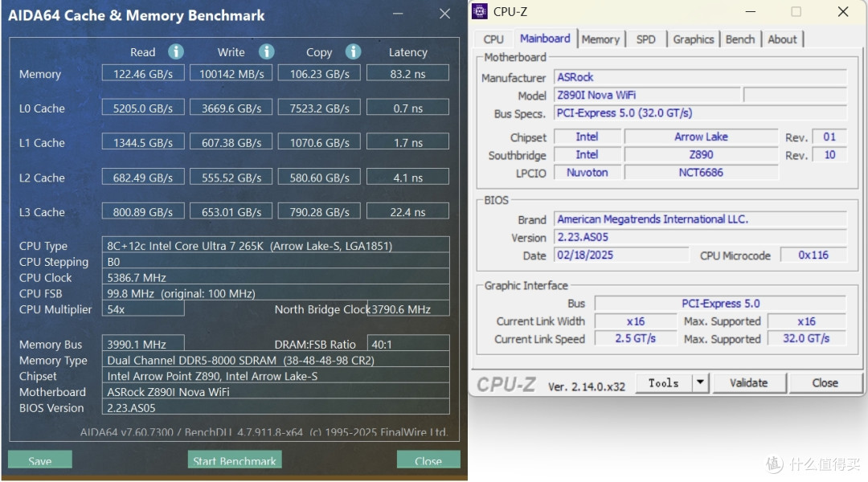Click the Southbridge name field Z890
The width and height of the screenshot is (868, 482).
[701, 154]
